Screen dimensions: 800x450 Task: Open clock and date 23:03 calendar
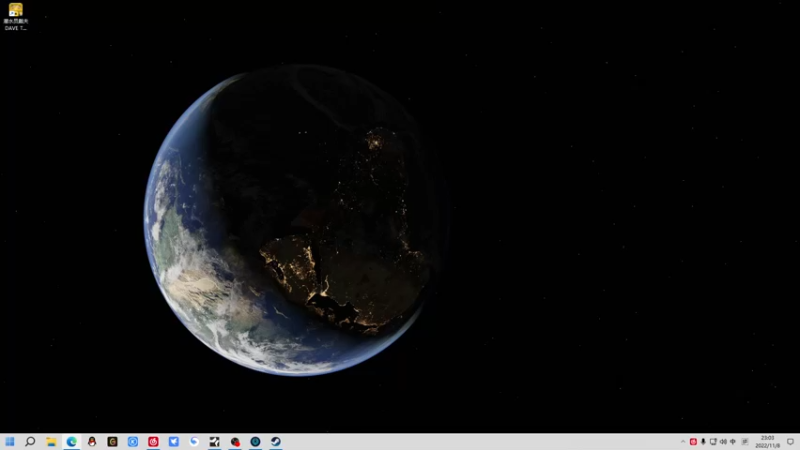pos(767,442)
